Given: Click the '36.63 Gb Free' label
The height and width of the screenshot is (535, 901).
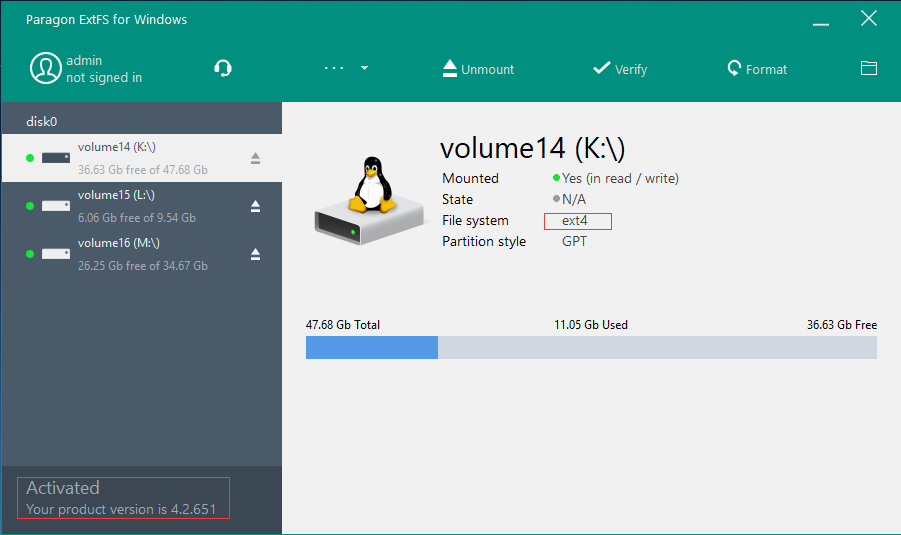Looking at the screenshot, I should point(842,325).
